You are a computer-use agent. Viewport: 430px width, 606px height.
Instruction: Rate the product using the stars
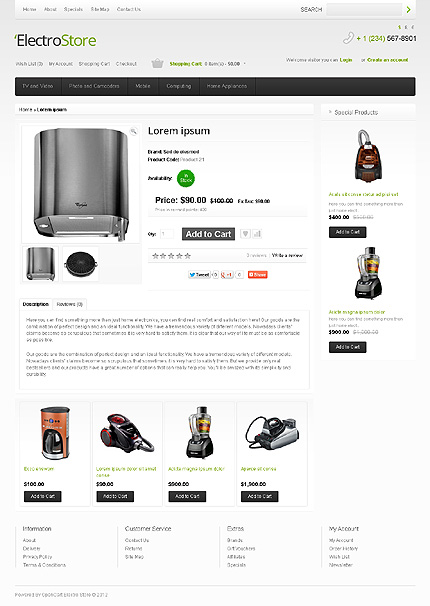[x=171, y=256]
